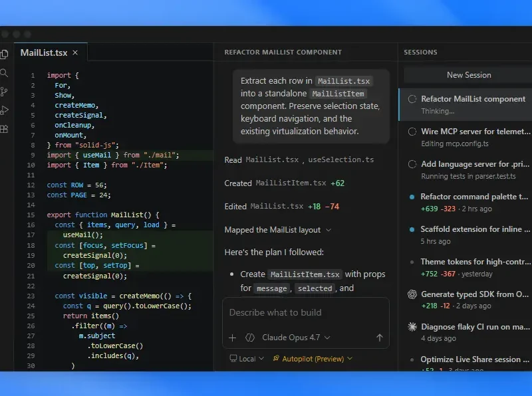Screen dimensions: 532x396
Task: Click the 'Running tests in parser.test.ts' status
Action: coord(468,176)
